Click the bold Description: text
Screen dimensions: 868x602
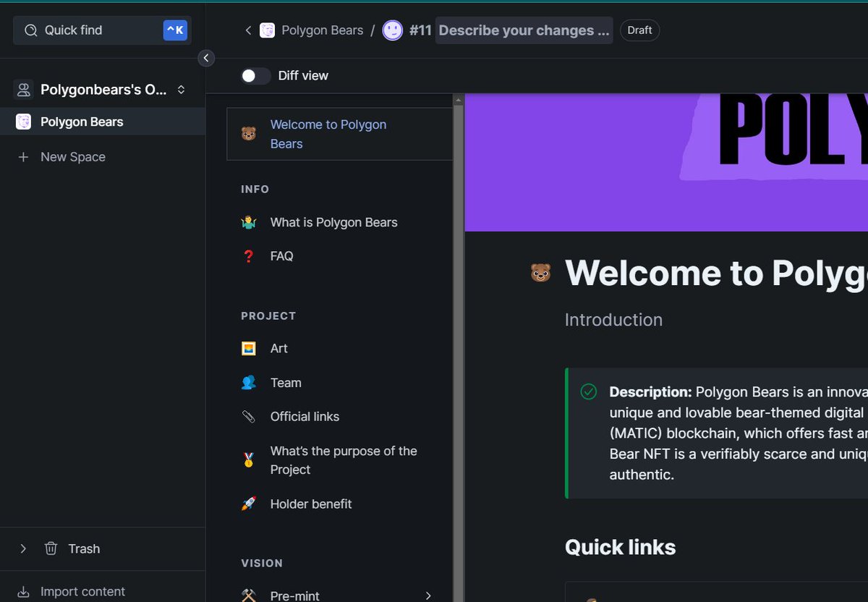click(651, 392)
